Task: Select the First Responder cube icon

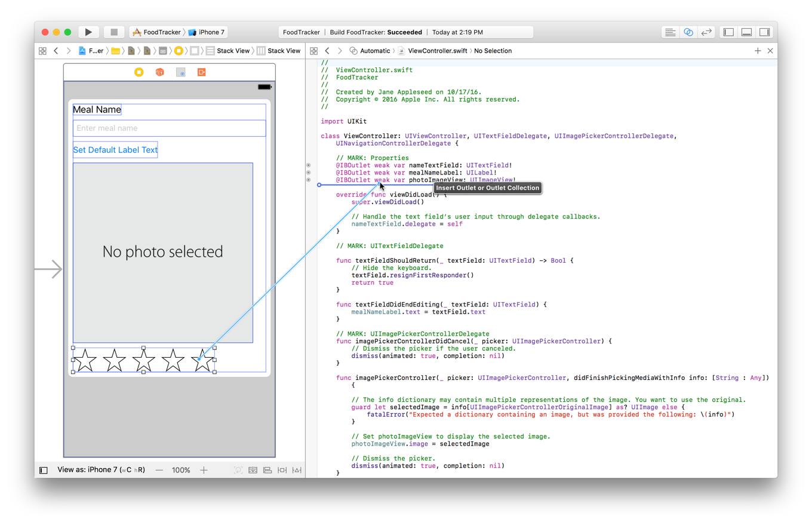Action: click(159, 72)
